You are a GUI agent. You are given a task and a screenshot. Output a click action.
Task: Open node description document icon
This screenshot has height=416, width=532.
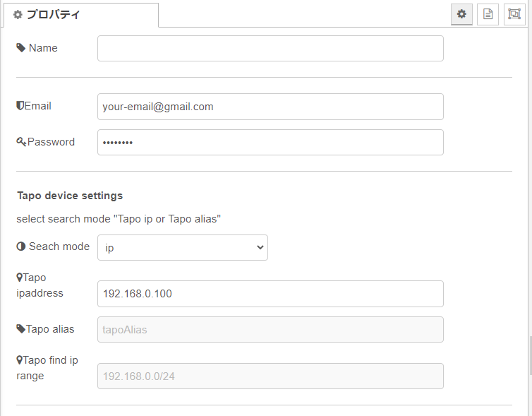click(488, 14)
